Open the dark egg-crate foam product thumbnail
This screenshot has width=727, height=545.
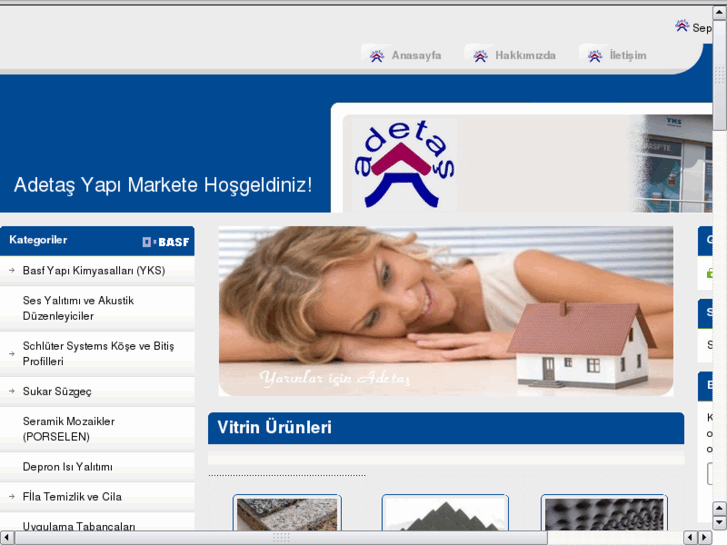[x=604, y=513]
